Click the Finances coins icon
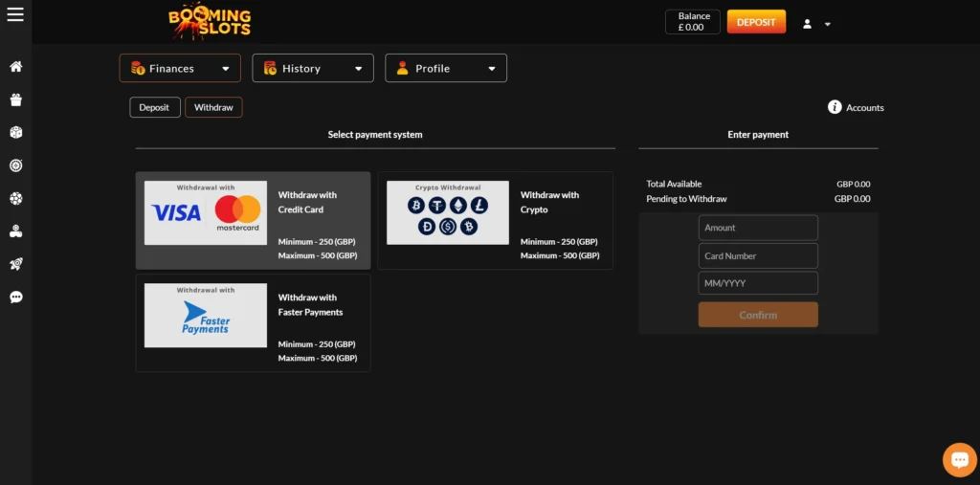 [x=138, y=68]
